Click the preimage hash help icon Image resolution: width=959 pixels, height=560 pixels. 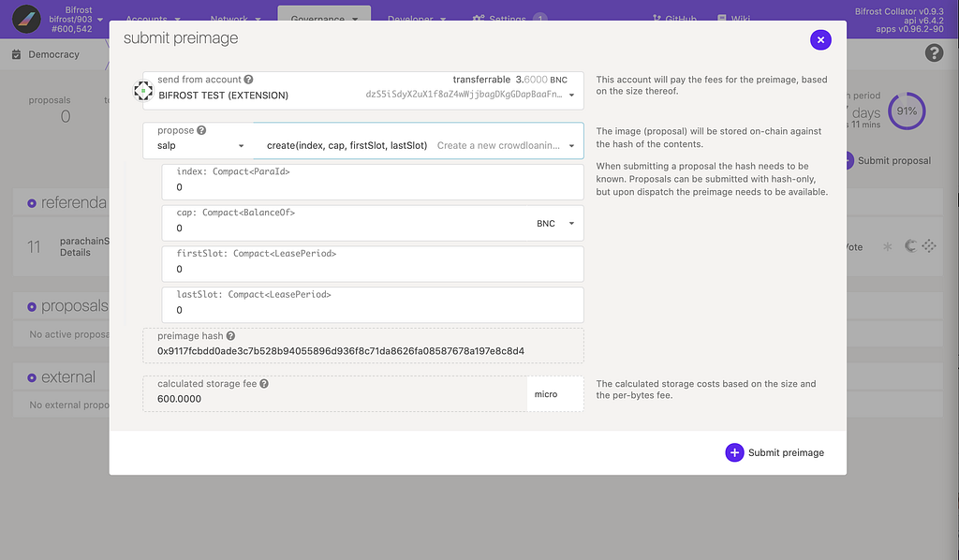click(x=230, y=335)
